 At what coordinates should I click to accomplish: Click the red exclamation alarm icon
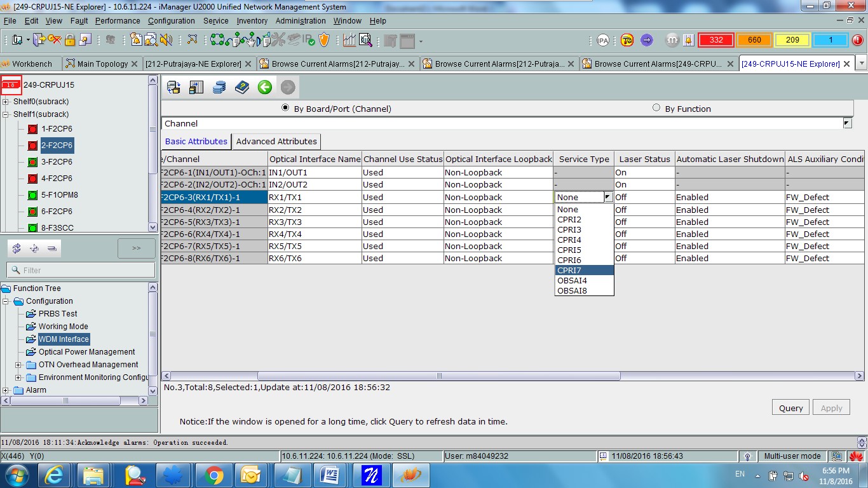(x=857, y=40)
